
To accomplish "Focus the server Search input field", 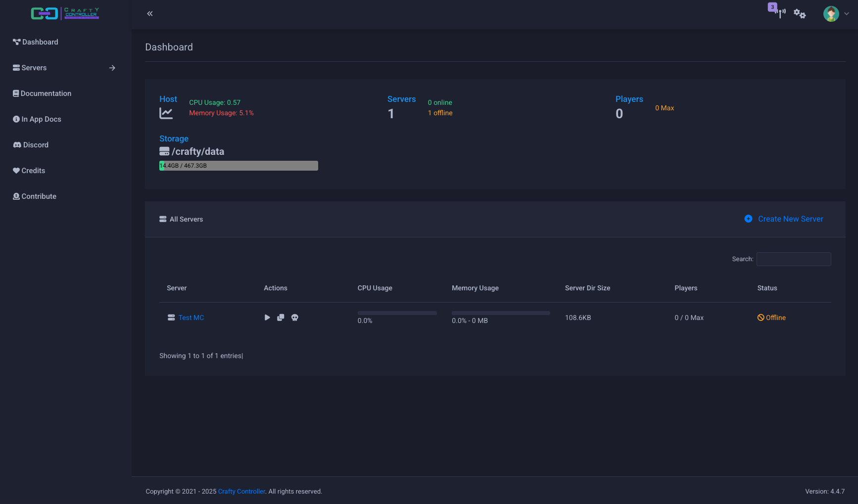I will (793, 259).
